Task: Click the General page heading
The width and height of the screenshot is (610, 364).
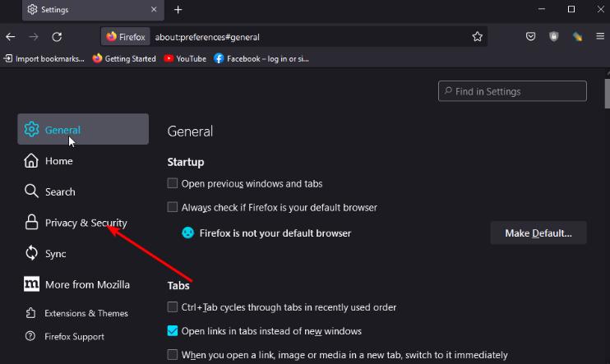Action: coord(190,131)
